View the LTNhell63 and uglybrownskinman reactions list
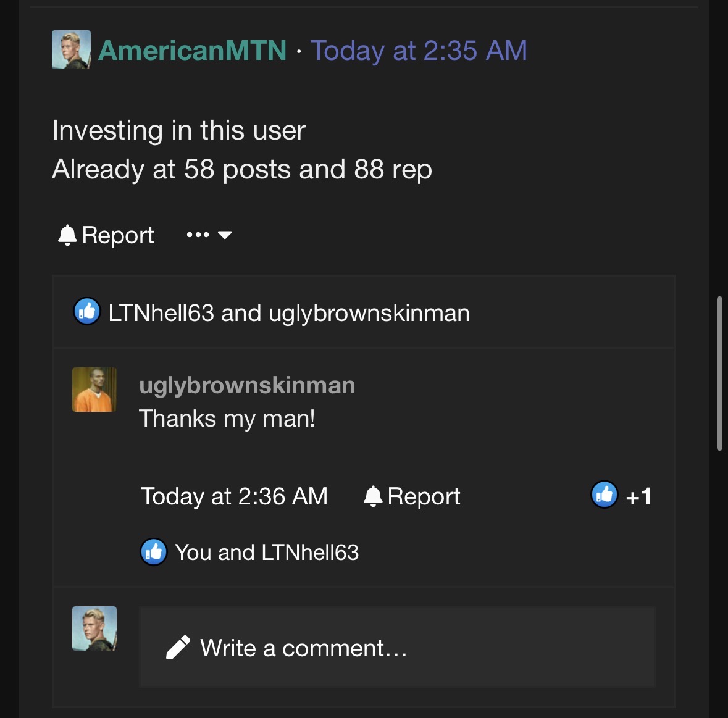The height and width of the screenshot is (718, 728). click(288, 313)
